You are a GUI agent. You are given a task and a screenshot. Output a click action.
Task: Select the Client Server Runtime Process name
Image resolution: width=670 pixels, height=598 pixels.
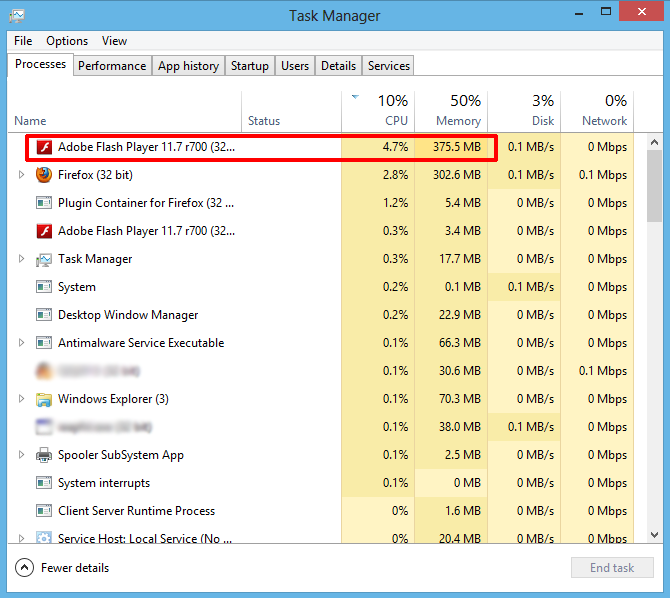[x=136, y=511]
